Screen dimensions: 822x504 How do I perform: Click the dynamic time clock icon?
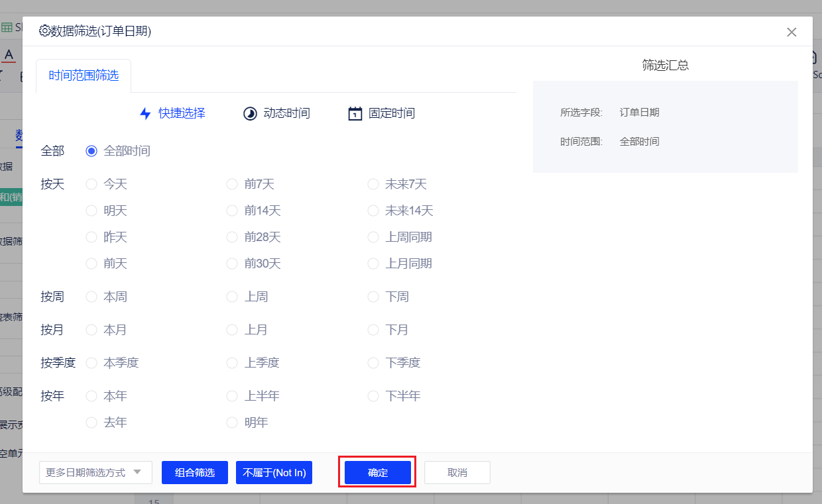tap(250, 113)
